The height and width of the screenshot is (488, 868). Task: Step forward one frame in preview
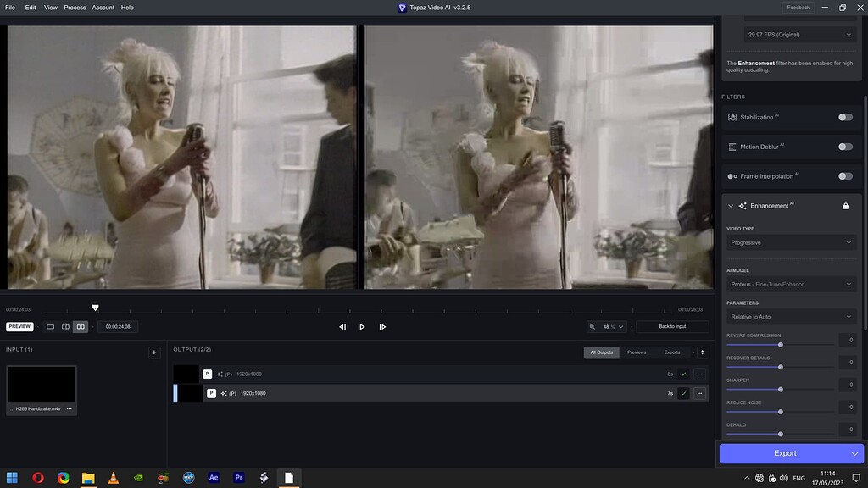(x=382, y=327)
